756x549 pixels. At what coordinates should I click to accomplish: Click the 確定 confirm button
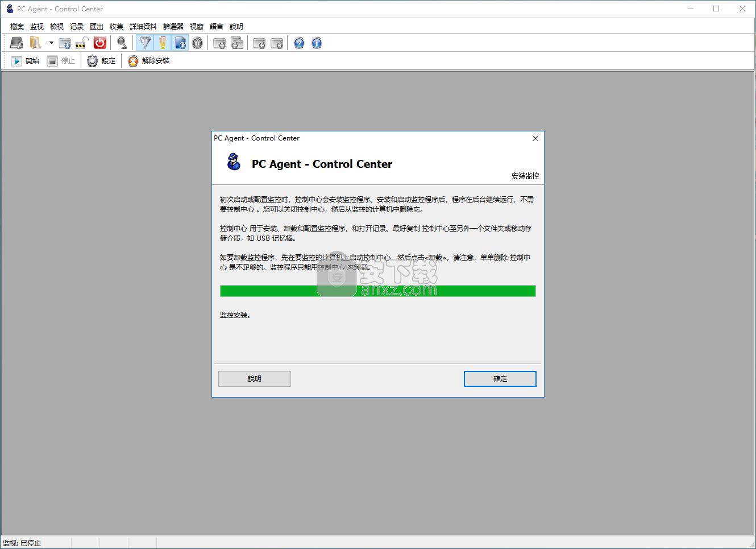(500, 379)
